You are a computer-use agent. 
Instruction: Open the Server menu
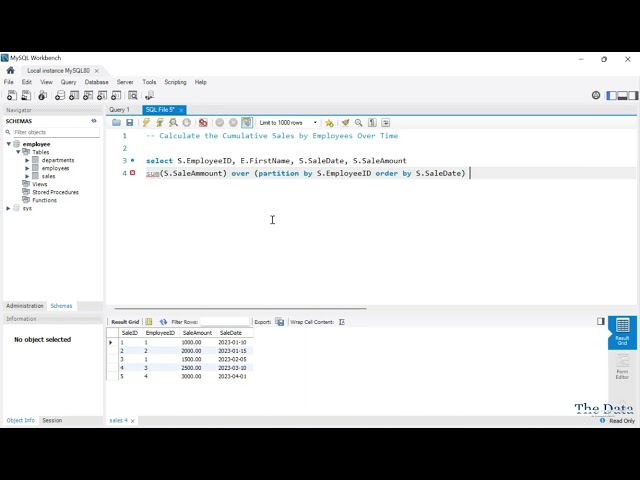click(x=125, y=82)
